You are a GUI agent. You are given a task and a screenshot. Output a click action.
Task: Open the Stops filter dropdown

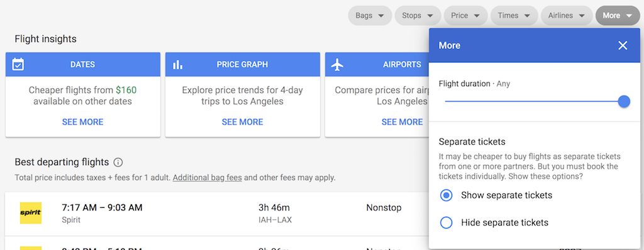[x=418, y=16]
